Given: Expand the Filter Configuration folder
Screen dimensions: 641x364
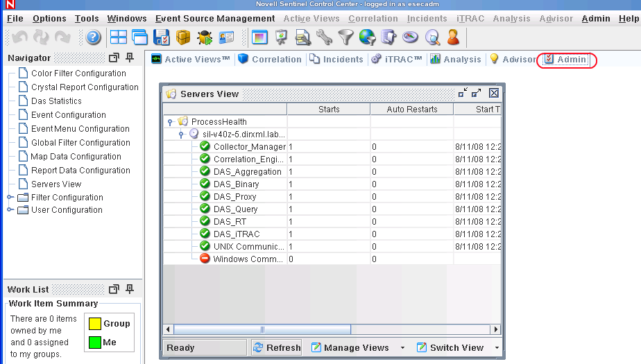Looking at the screenshot, I should [10, 197].
